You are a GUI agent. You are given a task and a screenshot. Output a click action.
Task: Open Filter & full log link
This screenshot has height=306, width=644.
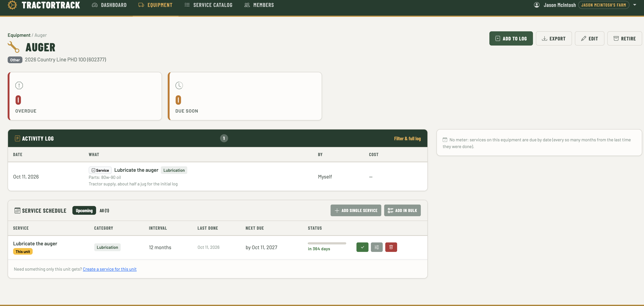tap(407, 139)
